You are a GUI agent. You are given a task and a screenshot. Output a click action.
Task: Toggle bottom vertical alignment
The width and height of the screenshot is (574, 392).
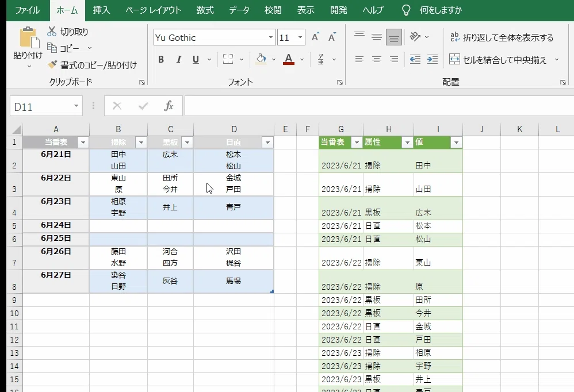394,37
